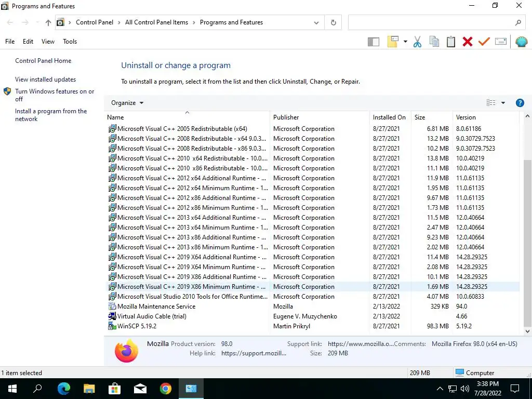The image size is (532, 399).
Task: Open the Edit menu
Action: pyautogui.click(x=28, y=42)
